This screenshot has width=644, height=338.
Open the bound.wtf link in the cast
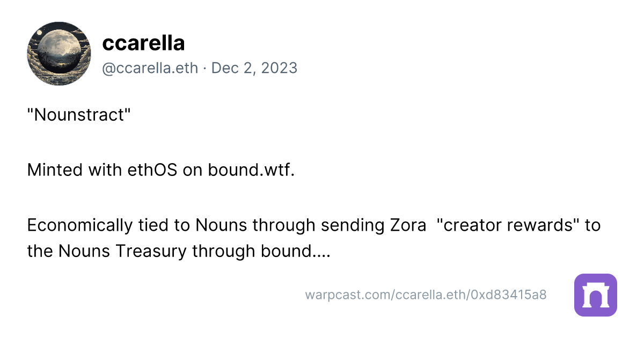(252, 170)
